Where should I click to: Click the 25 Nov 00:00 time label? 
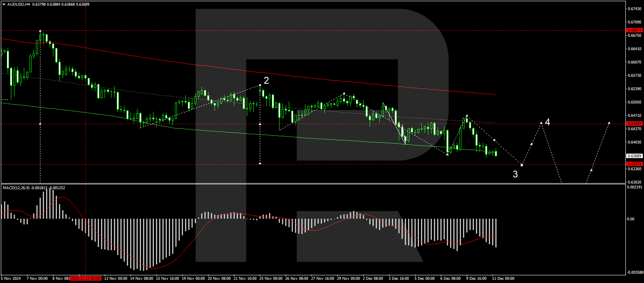tap(271, 279)
